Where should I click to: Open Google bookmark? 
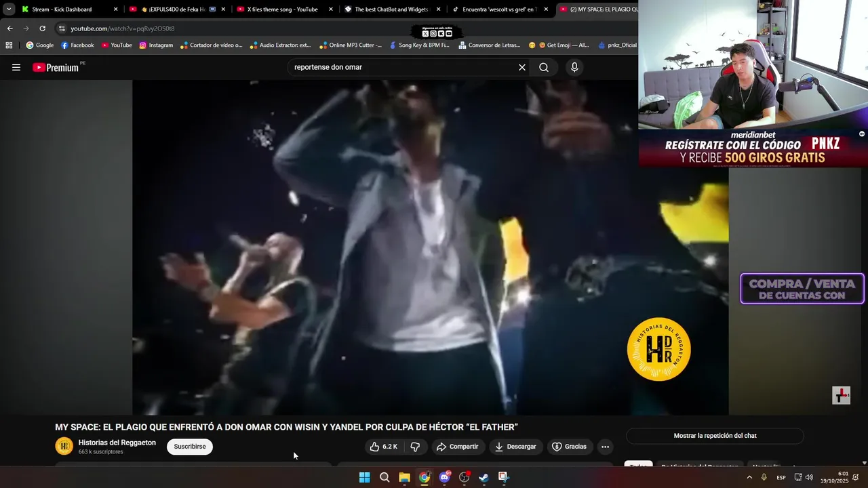click(x=40, y=45)
